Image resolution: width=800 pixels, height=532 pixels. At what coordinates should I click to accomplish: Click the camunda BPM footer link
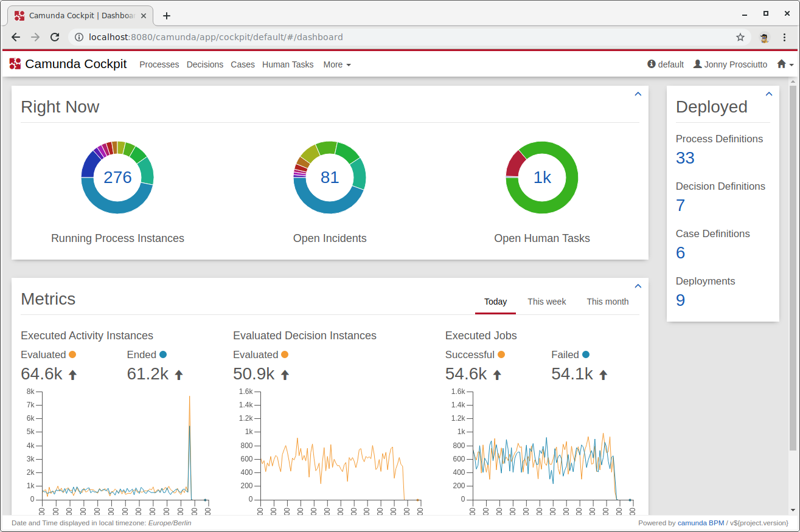tap(701, 523)
